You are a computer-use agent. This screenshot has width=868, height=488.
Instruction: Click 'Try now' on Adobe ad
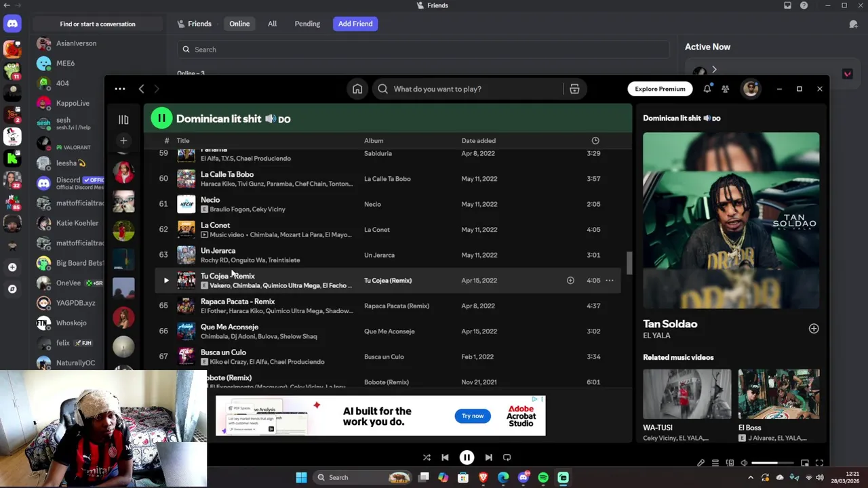point(473,416)
